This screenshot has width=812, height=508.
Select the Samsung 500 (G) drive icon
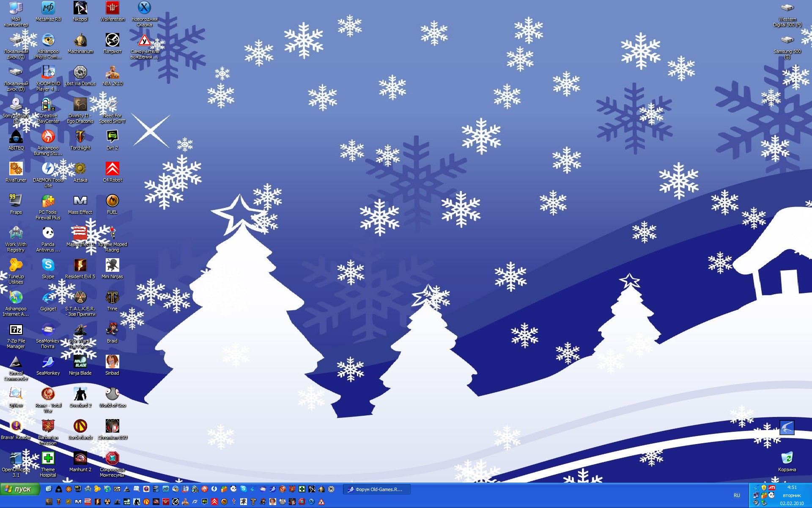(787, 40)
